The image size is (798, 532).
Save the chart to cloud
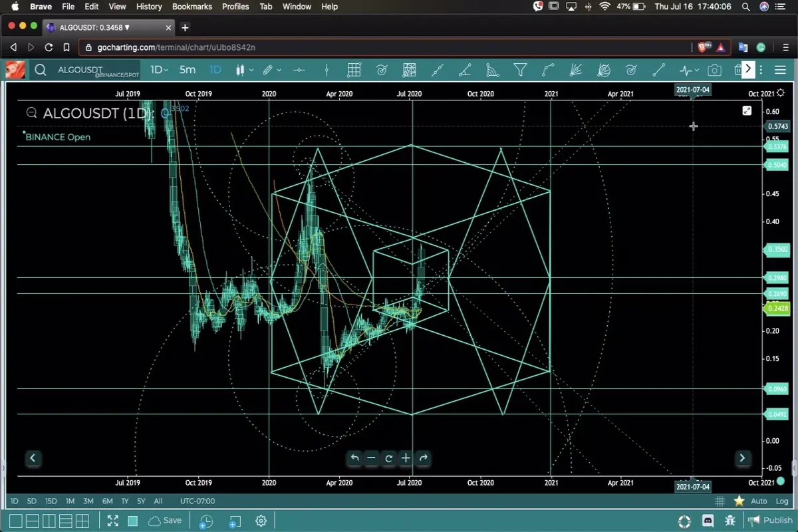(165, 521)
